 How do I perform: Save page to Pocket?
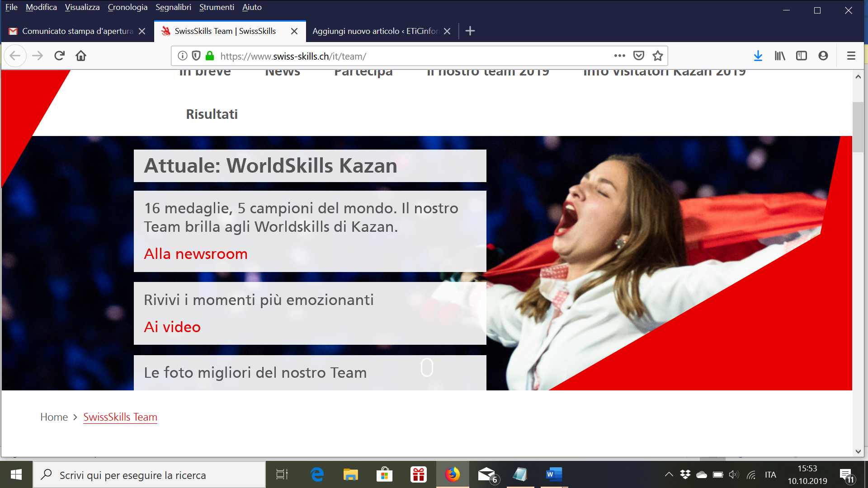pyautogui.click(x=638, y=56)
